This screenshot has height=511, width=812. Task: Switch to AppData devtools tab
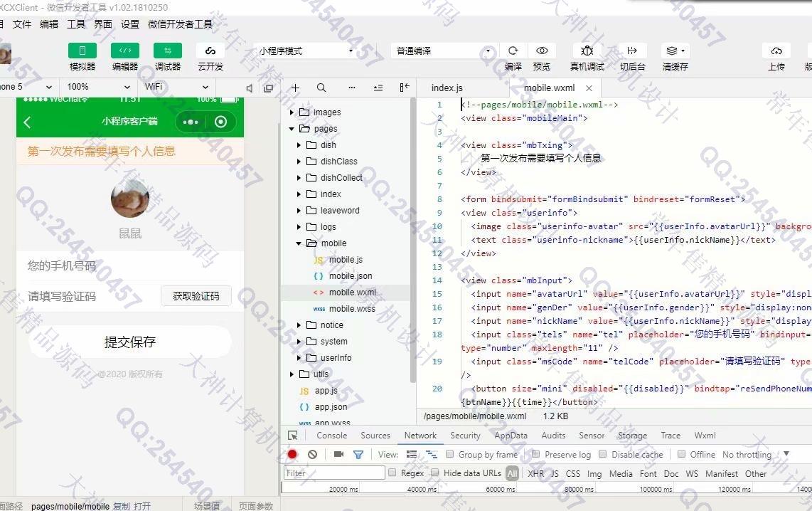point(511,436)
